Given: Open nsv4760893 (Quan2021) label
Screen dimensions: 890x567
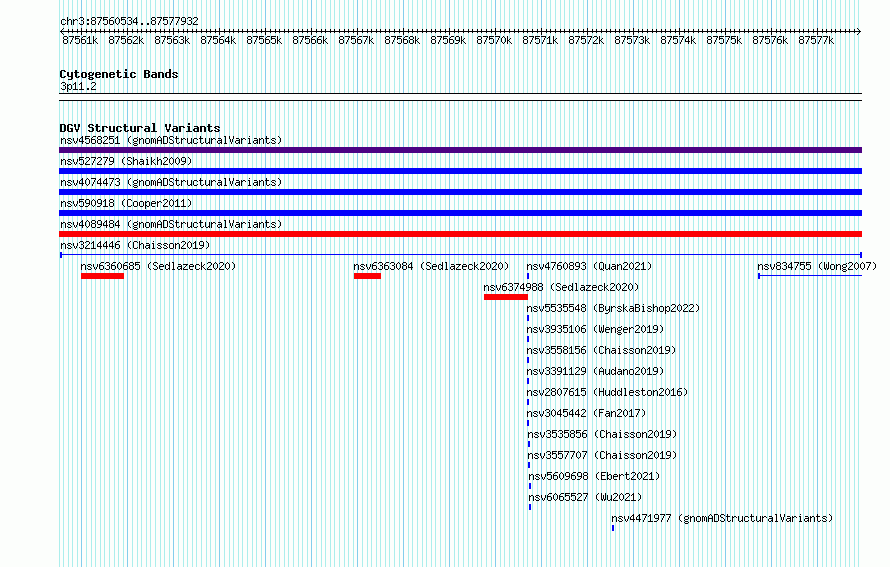Looking at the screenshot, I should (x=589, y=266).
